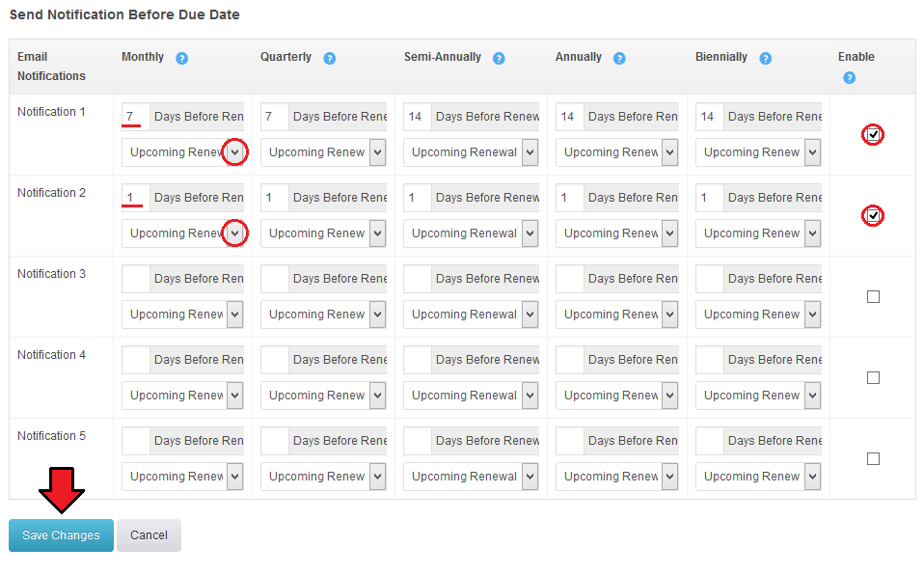
Task: Open Notification 5 Semi-Annually template dropdown
Action: click(x=471, y=477)
